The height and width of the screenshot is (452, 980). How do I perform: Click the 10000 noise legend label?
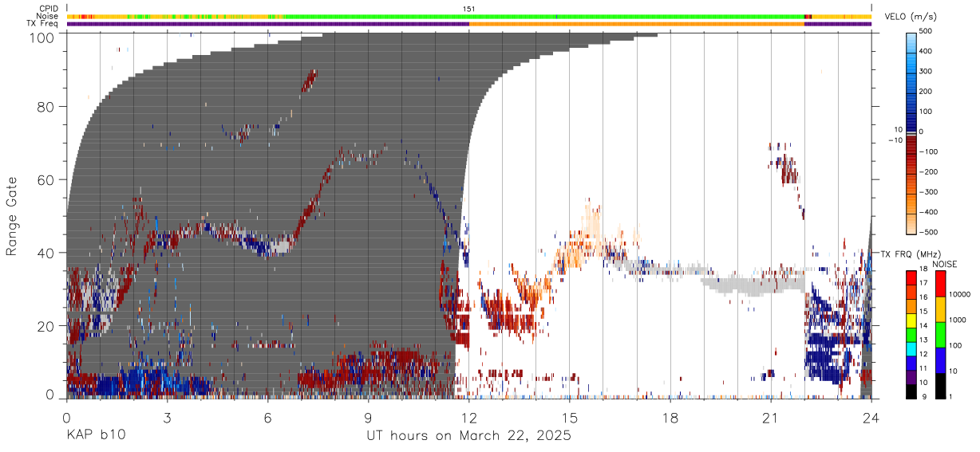pyautogui.click(x=958, y=294)
